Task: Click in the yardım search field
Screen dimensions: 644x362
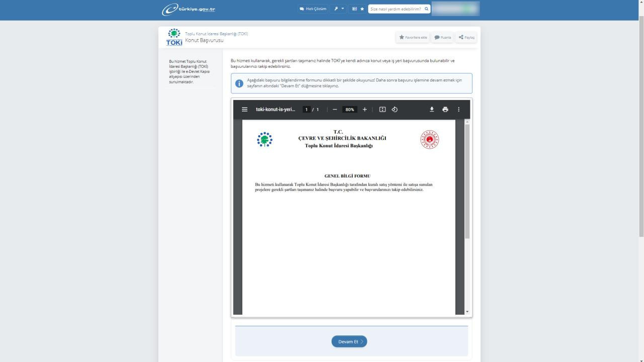Action: click(x=396, y=9)
